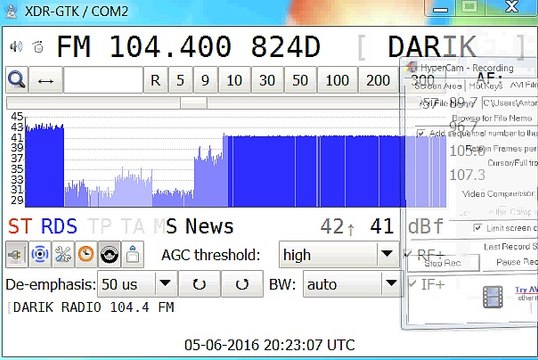Select the 100 step button
Screen dimensions: 538x360
337,80
